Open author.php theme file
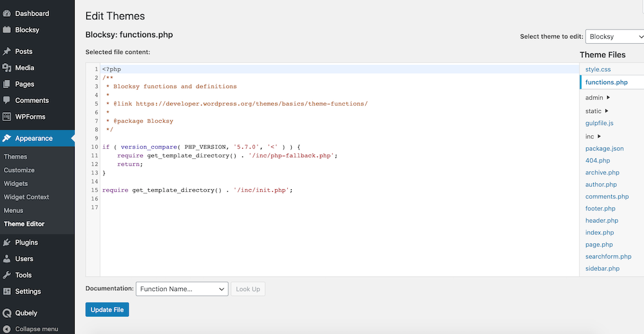The width and height of the screenshot is (644, 334). (x=601, y=185)
